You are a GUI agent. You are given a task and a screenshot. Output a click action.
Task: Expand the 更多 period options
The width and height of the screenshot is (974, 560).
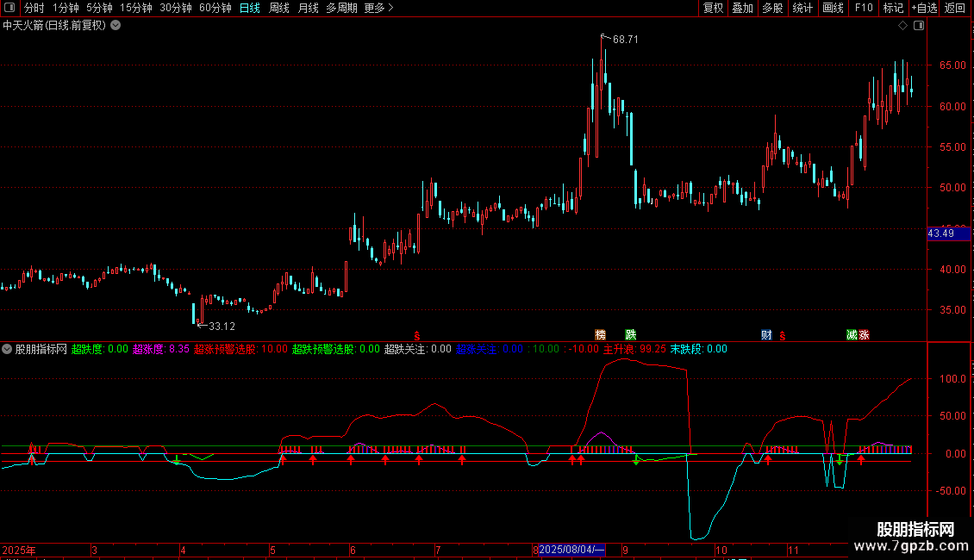point(379,8)
